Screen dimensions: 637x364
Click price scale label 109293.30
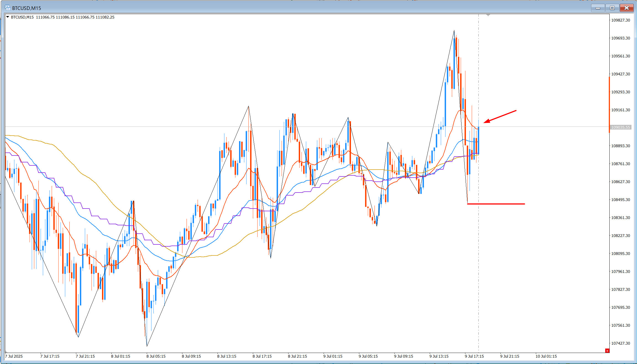pyautogui.click(x=621, y=92)
